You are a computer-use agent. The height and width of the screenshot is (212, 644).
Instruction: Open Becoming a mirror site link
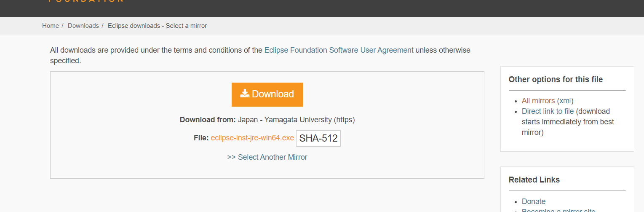(x=558, y=210)
